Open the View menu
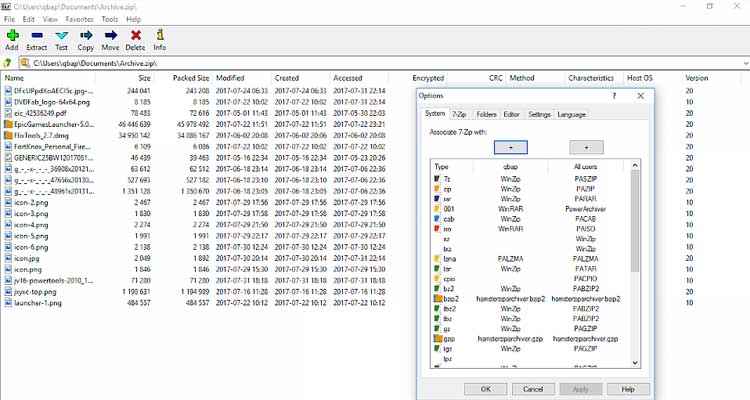The image size is (750, 400). click(x=50, y=19)
